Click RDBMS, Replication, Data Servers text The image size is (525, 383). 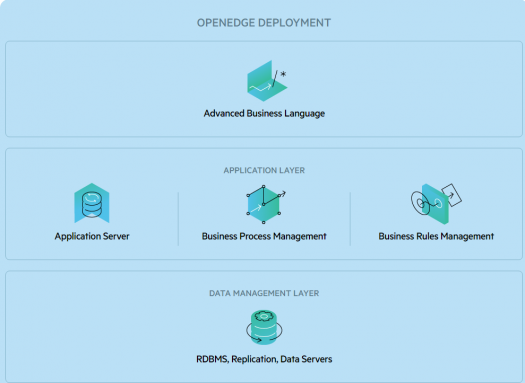264,359
